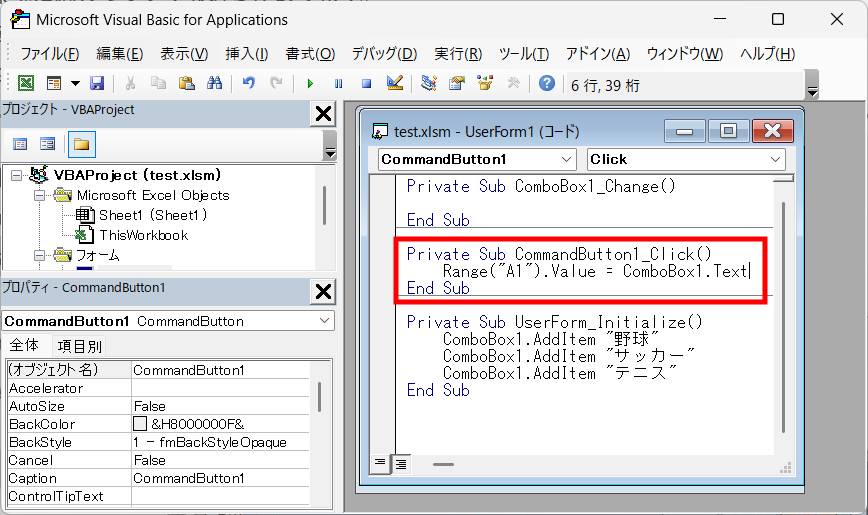Open the ツール(T) menu
The height and width of the screenshot is (515, 868).
click(524, 54)
